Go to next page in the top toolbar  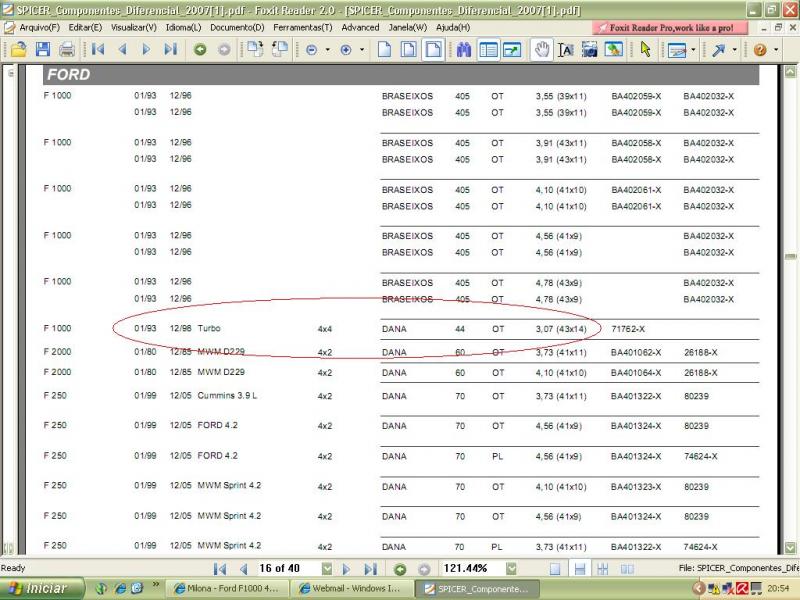pyautogui.click(x=146, y=49)
